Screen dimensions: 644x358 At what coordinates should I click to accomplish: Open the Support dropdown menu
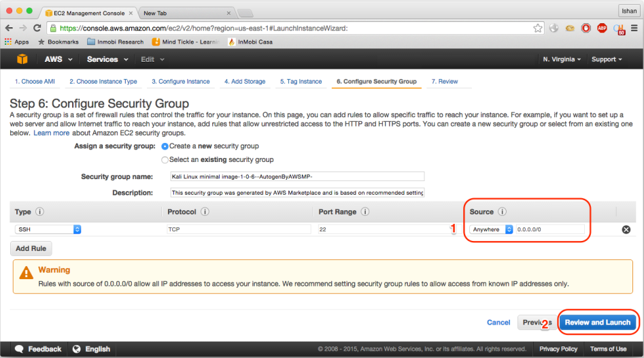pos(607,59)
